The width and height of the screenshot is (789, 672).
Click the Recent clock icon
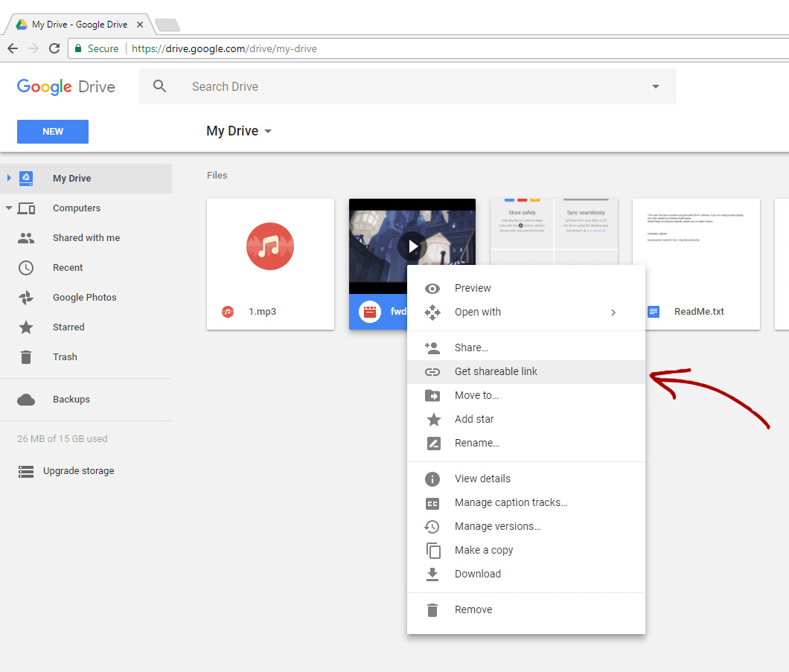(26, 268)
